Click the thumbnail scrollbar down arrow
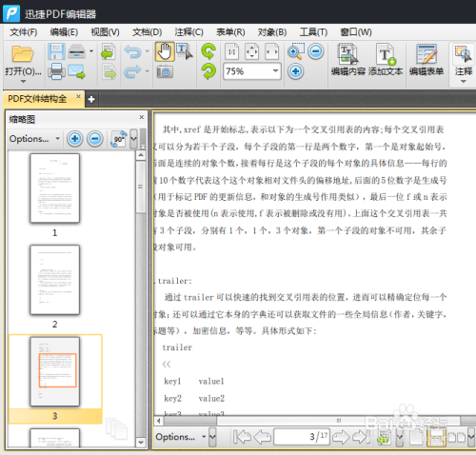The width and height of the screenshot is (476, 455). tap(141, 443)
